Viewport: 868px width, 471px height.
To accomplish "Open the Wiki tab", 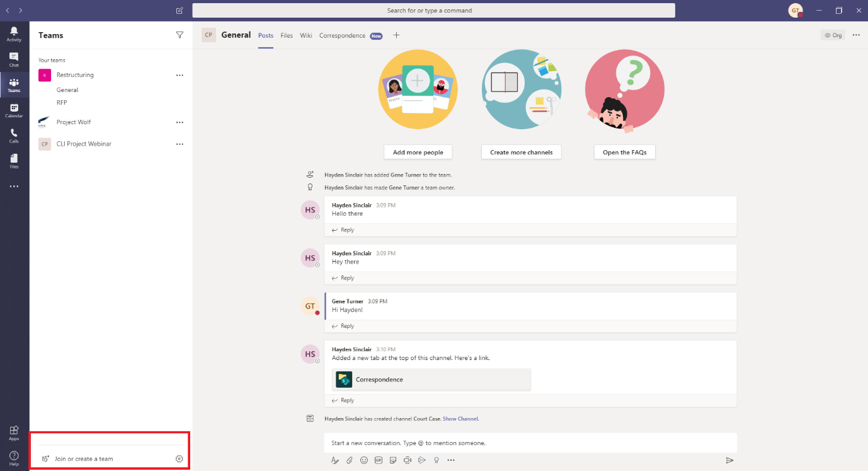I will pyautogui.click(x=306, y=36).
